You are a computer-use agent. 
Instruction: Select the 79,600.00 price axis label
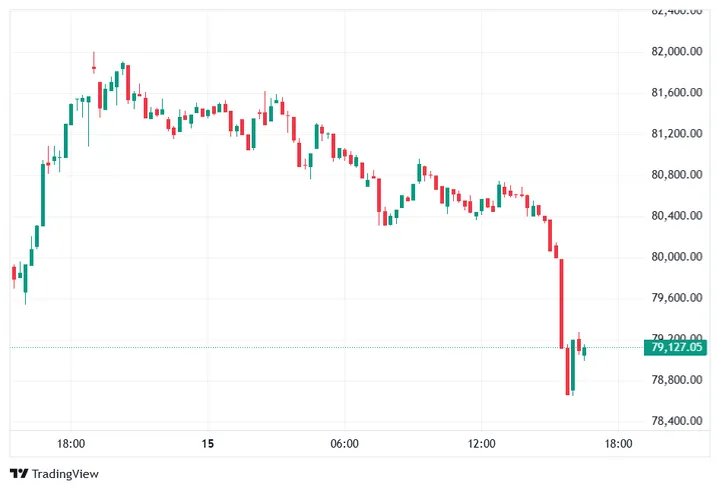677,298
